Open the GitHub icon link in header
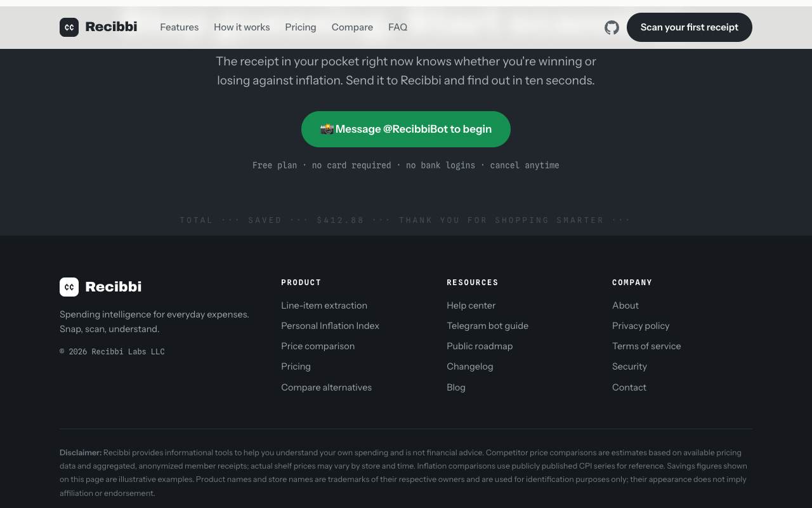812x508 pixels. (x=612, y=27)
